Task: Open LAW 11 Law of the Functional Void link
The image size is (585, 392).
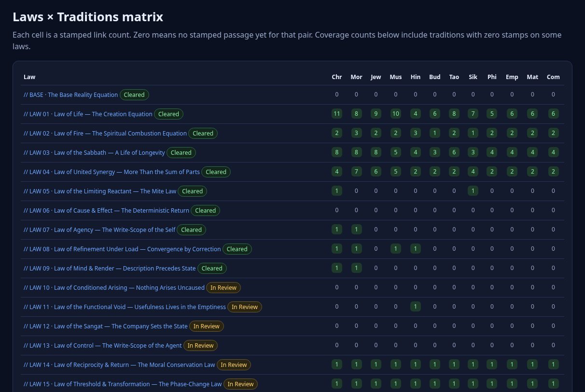Action: [125, 307]
